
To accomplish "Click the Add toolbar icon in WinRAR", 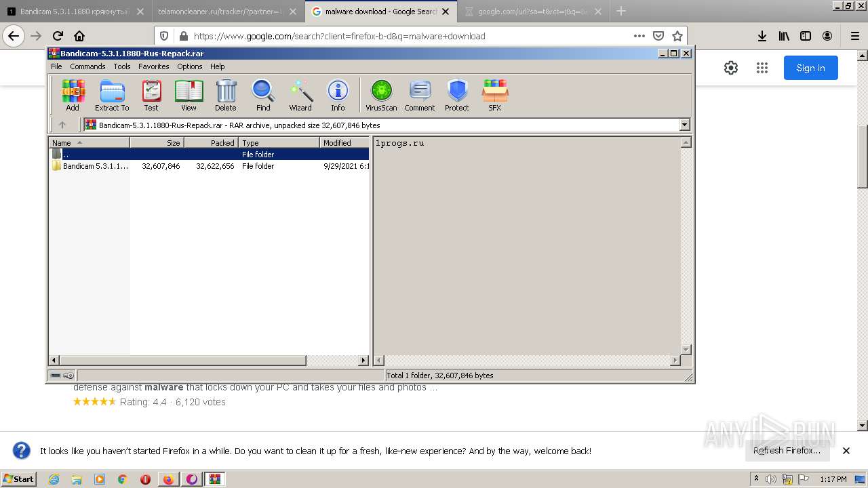I will pyautogui.click(x=73, y=95).
